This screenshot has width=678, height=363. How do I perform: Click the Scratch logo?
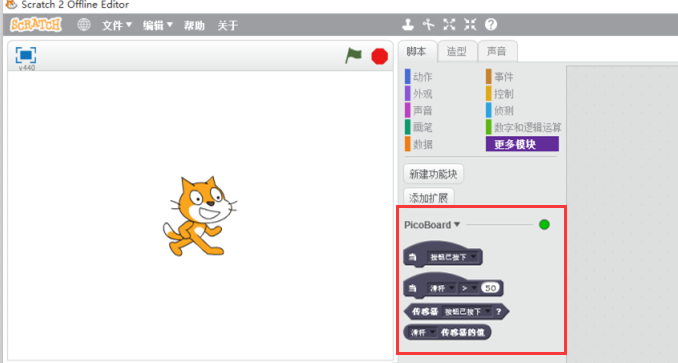click(x=36, y=25)
